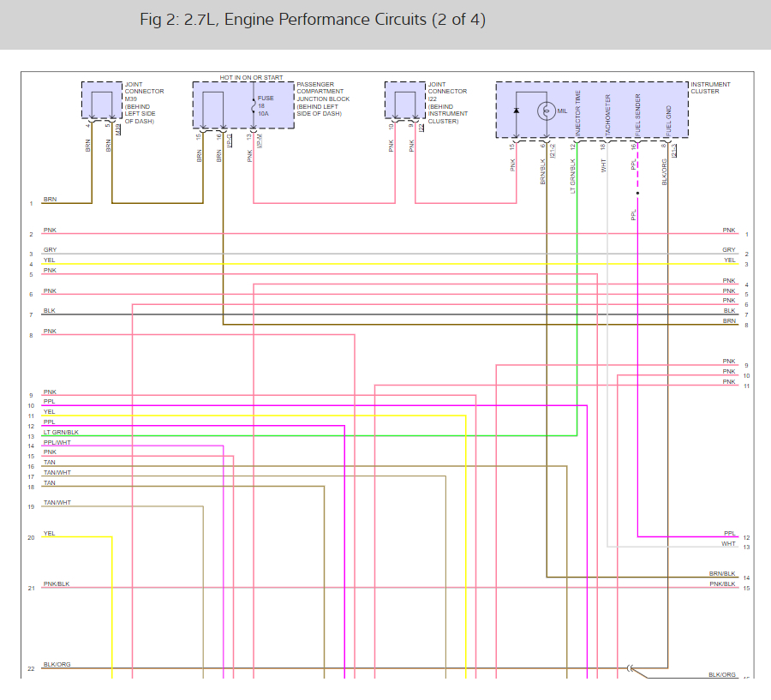Screen dimensions: 771x700
Task: Click the diode symbol inside the instrument cluster
Action: pyautogui.click(x=517, y=111)
